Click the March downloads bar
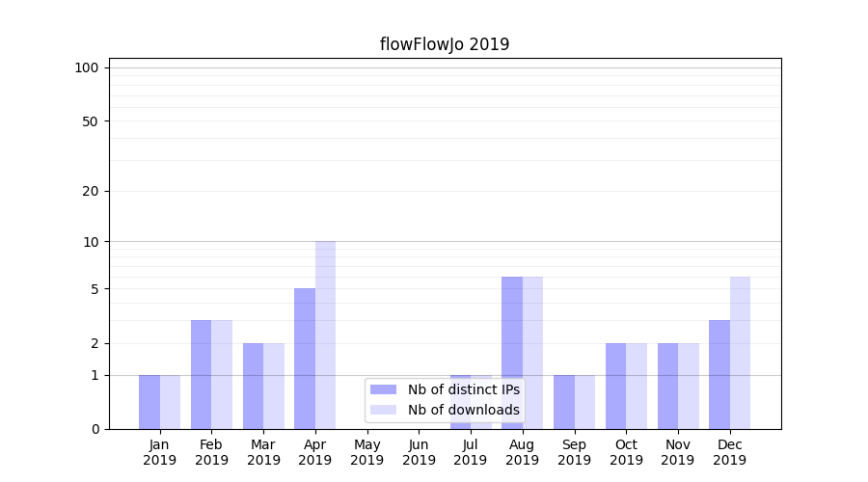868x482 pixels. click(x=274, y=386)
